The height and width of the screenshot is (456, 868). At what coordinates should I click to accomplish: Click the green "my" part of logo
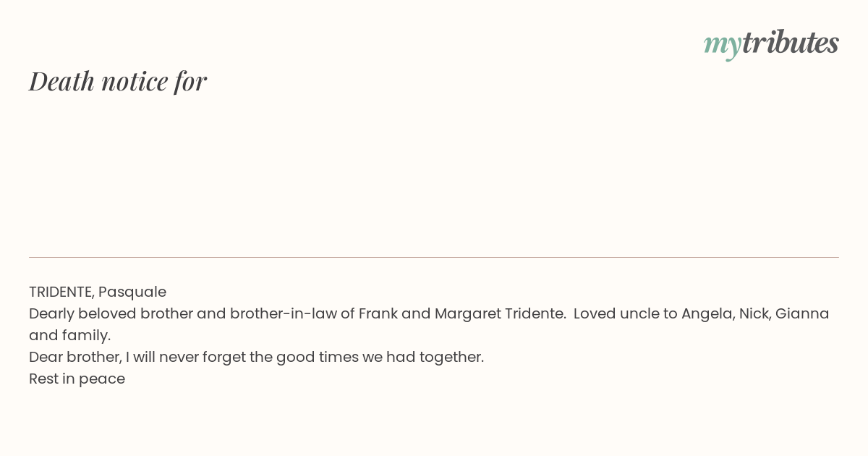[722, 46]
